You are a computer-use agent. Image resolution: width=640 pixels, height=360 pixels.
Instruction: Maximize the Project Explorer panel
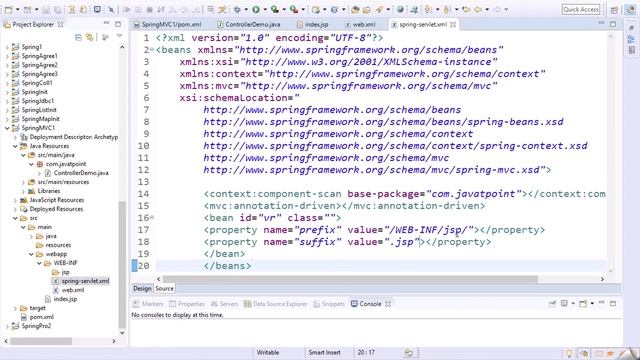pos(118,24)
